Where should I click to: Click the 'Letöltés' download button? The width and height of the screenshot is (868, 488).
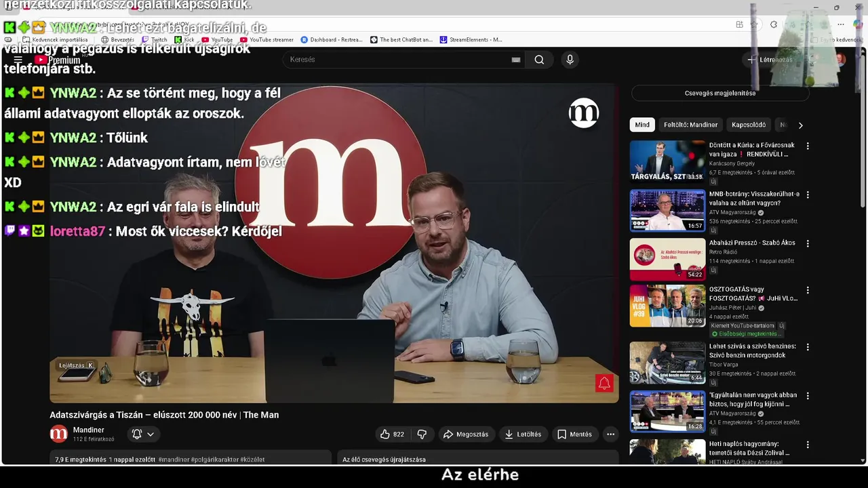coord(523,434)
